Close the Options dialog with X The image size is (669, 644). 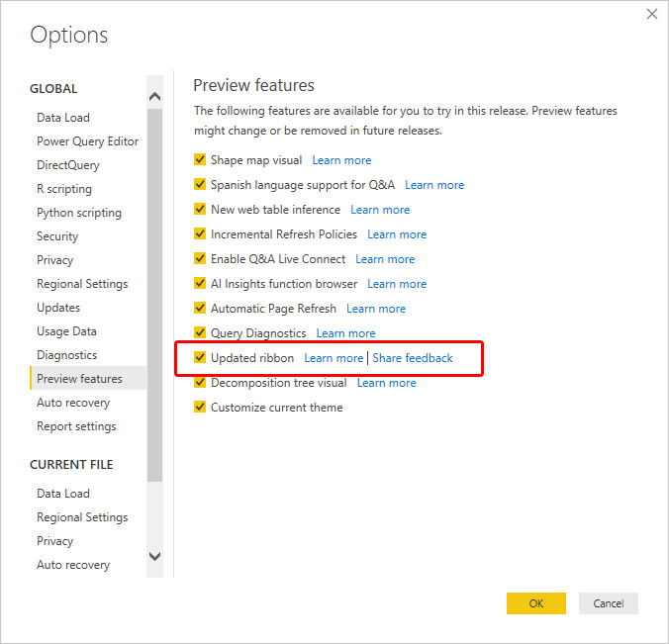pyautogui.click(x=651, y=14)
